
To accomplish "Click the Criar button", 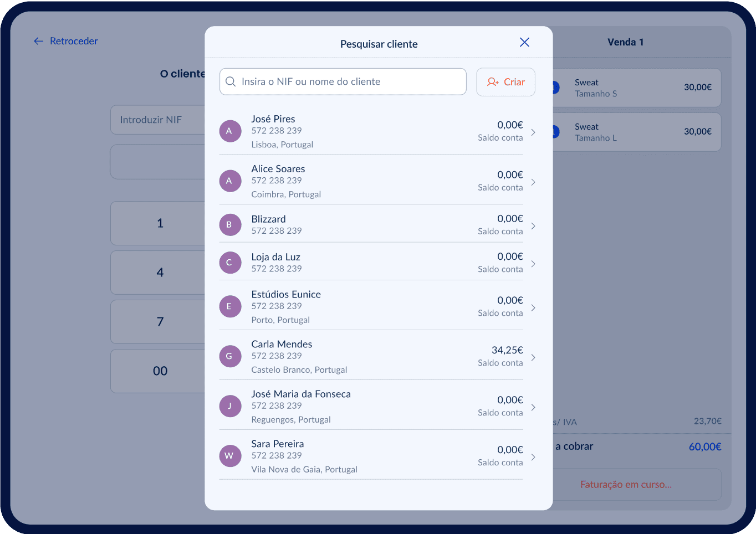I will (x=505, y=81).
